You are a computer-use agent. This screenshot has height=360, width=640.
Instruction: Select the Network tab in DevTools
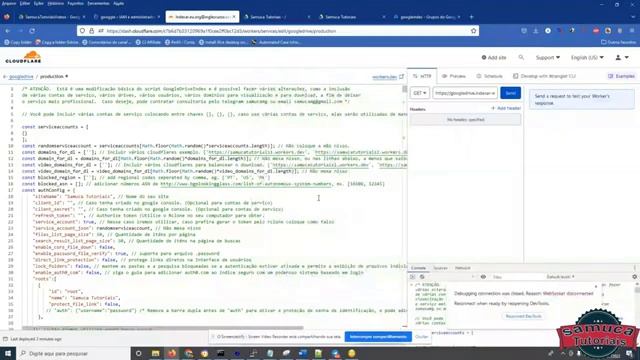click(x=462, y=268)
